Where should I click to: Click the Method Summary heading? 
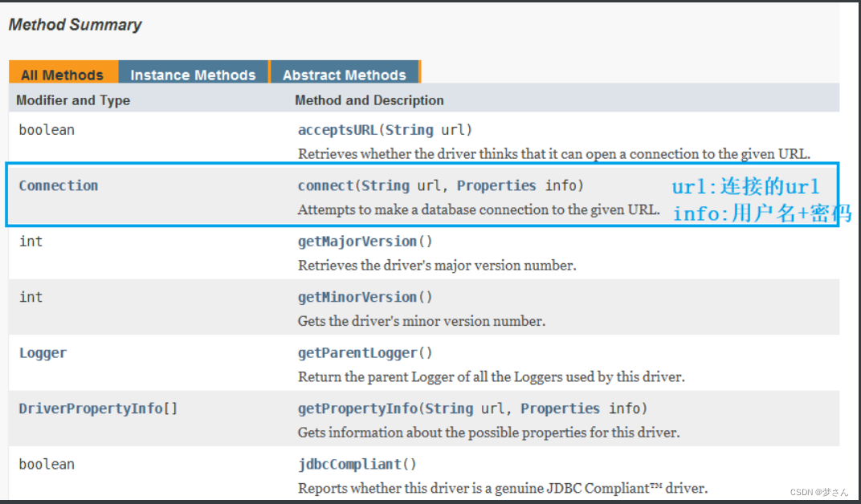pos(75,25)
